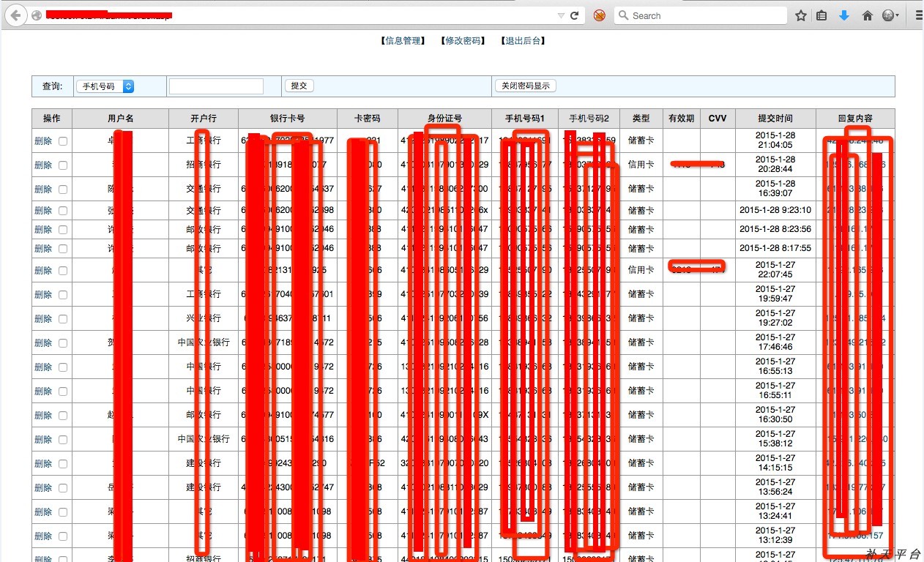Open downloads via the blue arrow icon
The height and width of the screenshot is (562, 924).
tap(844, 15)
